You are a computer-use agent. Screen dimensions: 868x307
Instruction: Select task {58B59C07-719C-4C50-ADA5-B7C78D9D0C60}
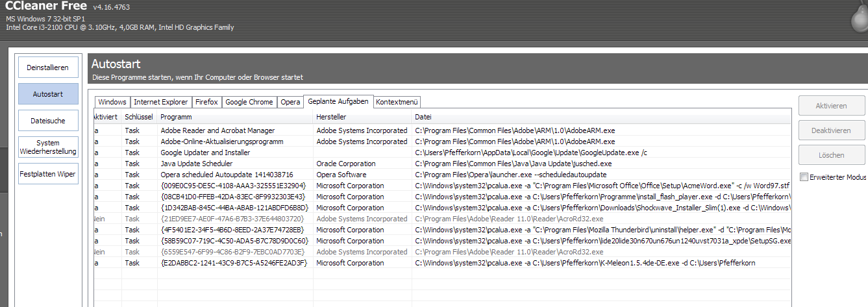coord(442,241)
